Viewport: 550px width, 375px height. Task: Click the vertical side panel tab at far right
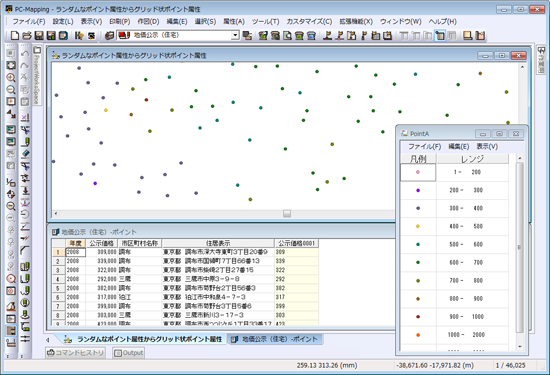(541, 60)
